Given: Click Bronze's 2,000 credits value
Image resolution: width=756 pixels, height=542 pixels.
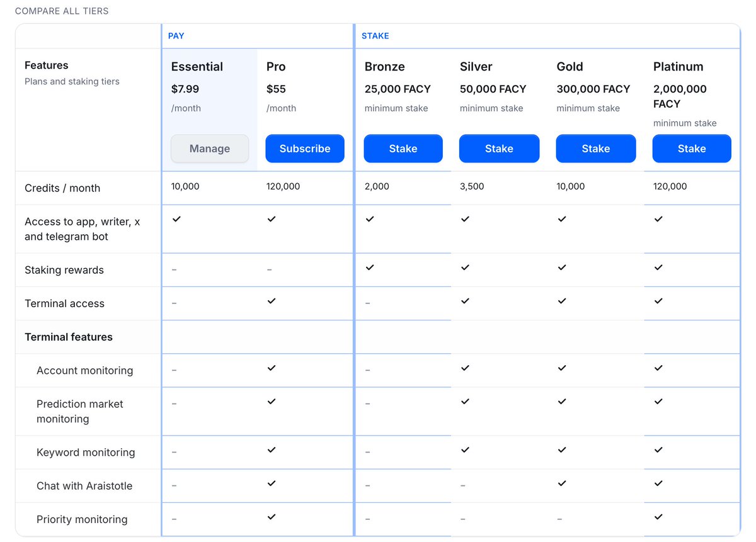Looking at the screenshot, I should 377,186.
